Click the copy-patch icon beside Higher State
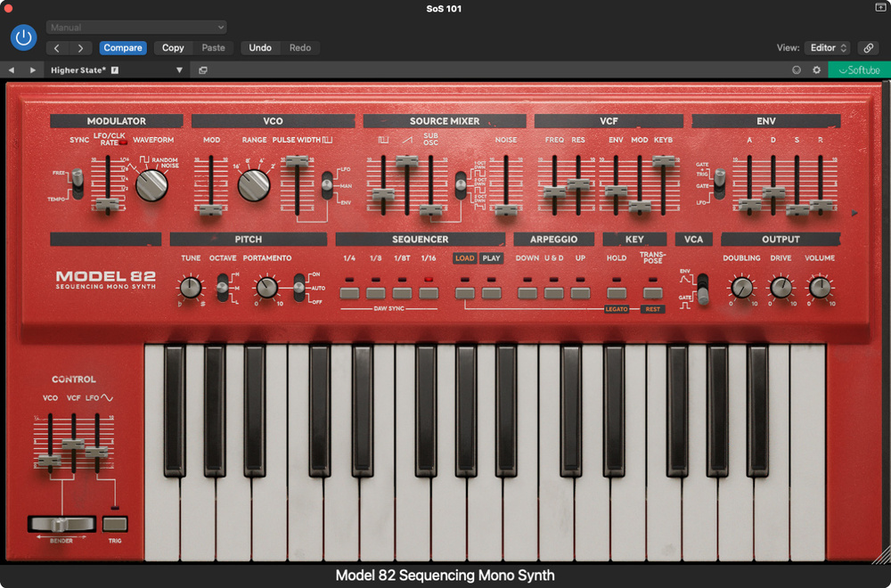Image resolution: width=891 pixels, height=588 pixels. pos(203,69)
